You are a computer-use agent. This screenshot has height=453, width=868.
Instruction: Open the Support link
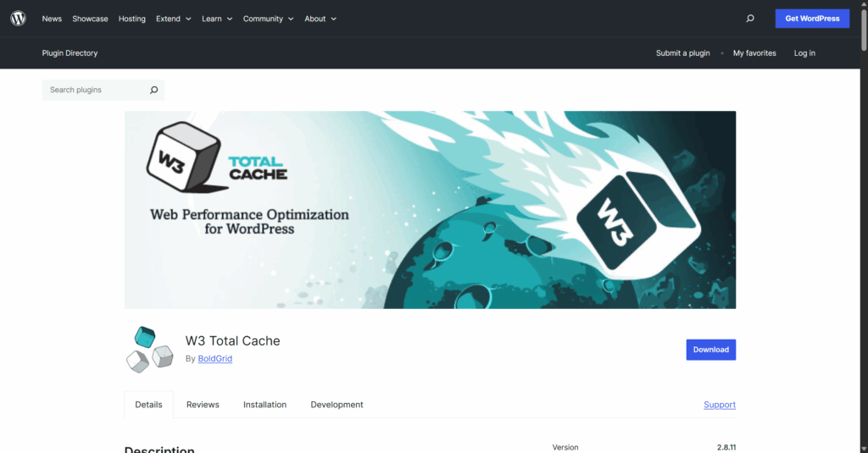[x=720, y=405]
